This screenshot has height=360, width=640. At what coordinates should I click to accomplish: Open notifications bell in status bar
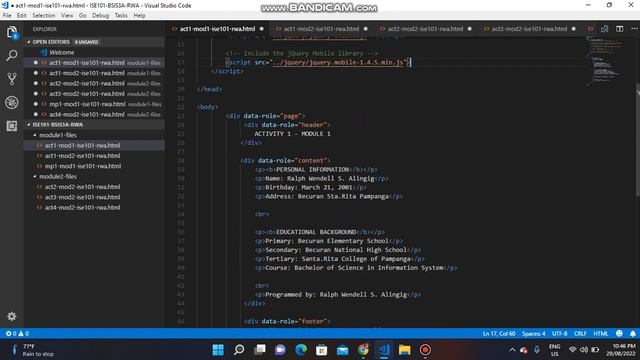633,333
